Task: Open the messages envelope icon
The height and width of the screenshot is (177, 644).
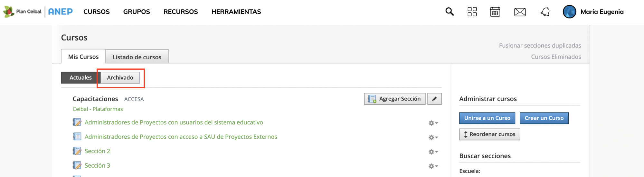Action: (520, 12)
